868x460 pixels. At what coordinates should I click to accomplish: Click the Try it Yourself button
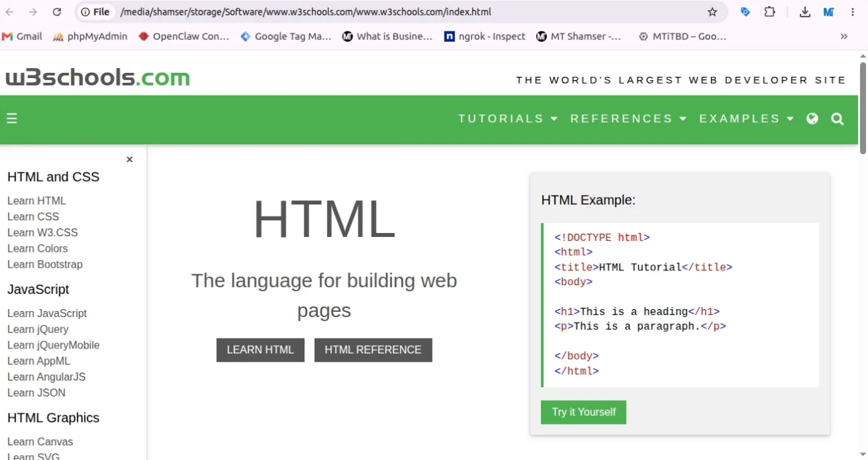click(584, 412)
